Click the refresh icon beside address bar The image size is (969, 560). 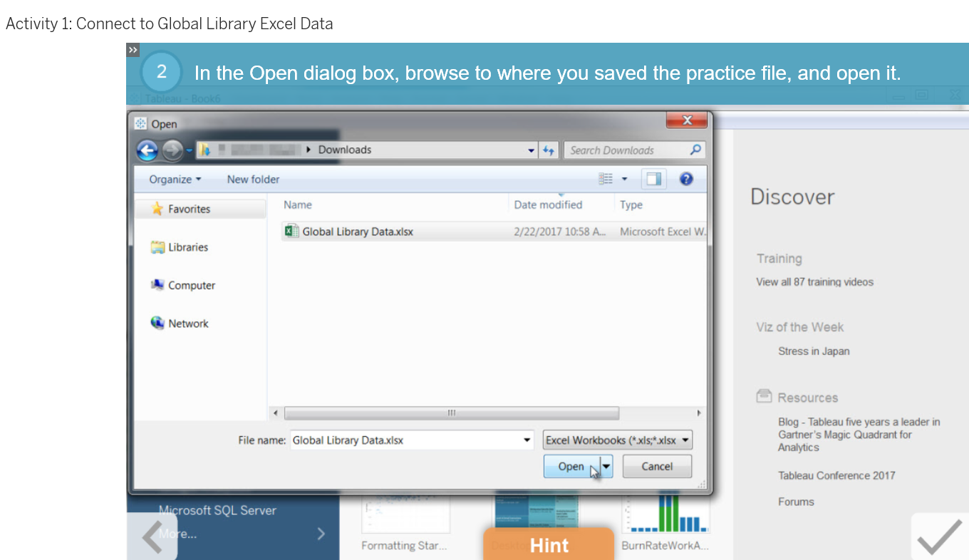pos(549,150)
